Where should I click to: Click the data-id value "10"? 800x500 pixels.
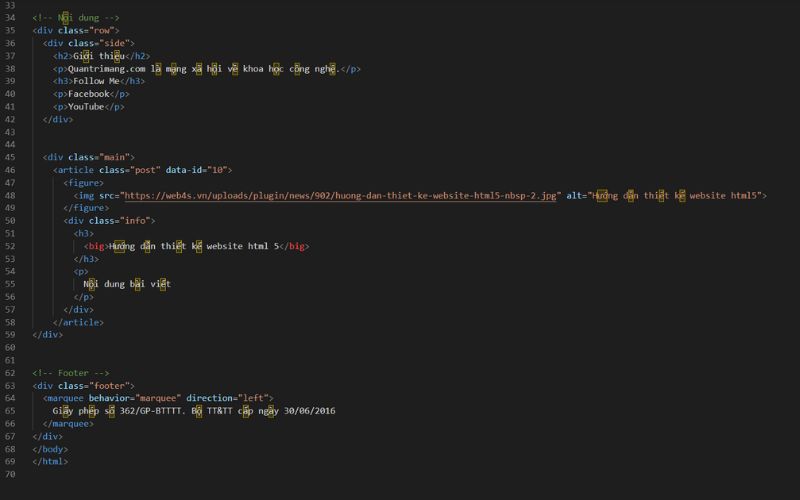point(219,170)
